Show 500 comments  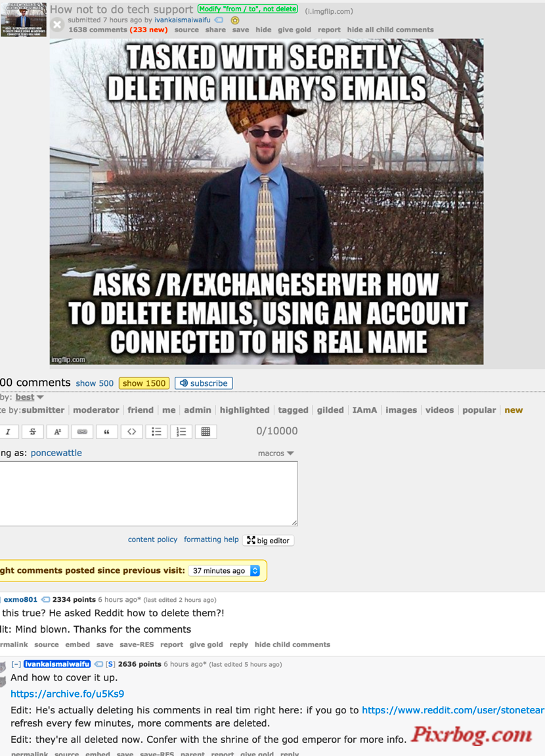point(95,383)
